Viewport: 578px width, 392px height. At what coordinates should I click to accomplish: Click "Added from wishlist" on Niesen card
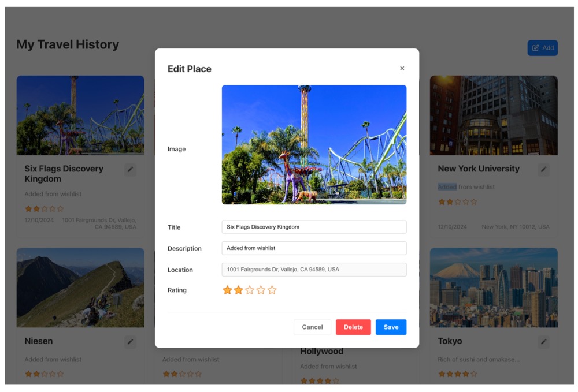tap(53, 359)
